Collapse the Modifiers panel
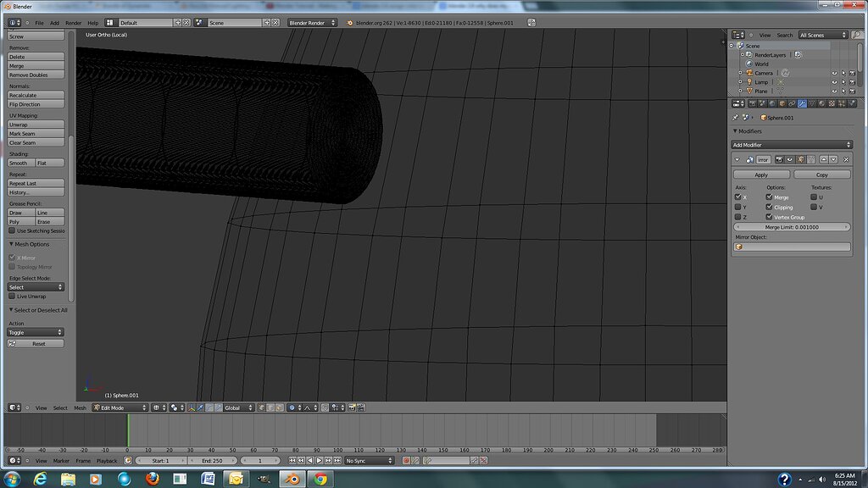The image size is (868, 488). click(735, 131)
